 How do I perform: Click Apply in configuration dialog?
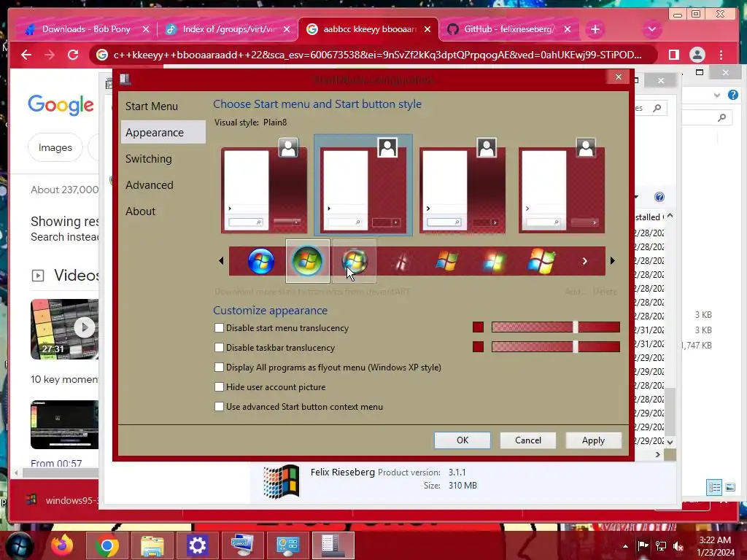[x=593, y=440]
